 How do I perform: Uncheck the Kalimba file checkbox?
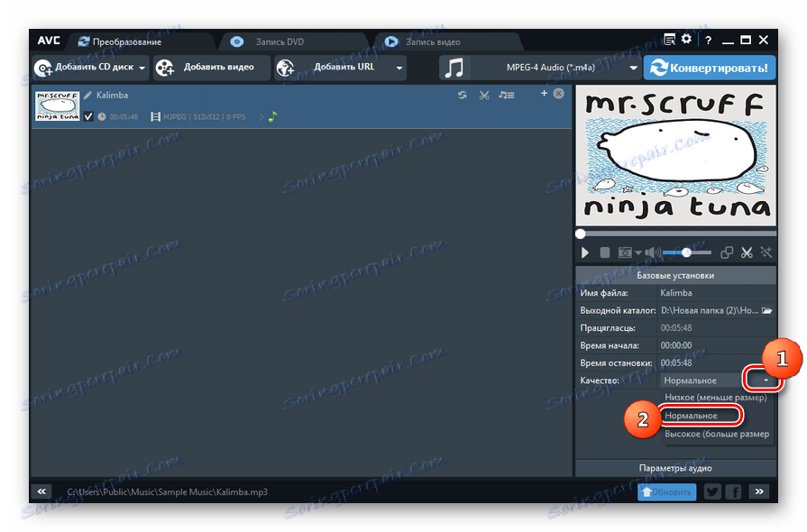88,117
